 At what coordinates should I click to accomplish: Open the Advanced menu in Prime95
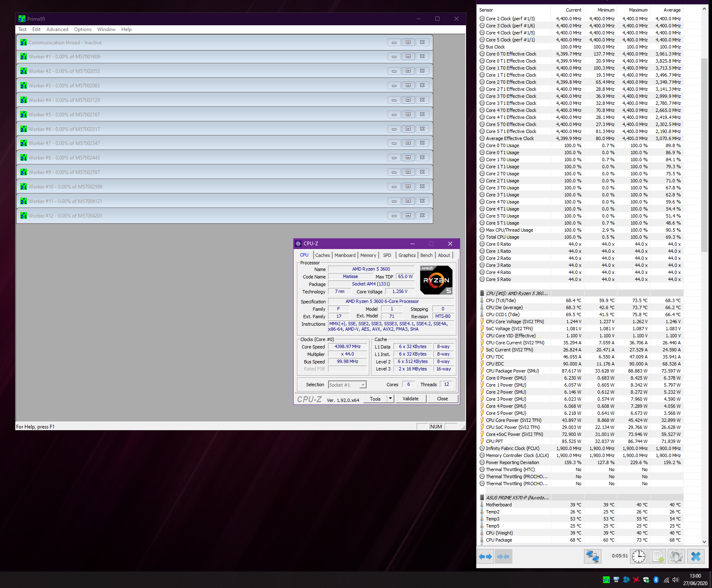tap(57, 29)
